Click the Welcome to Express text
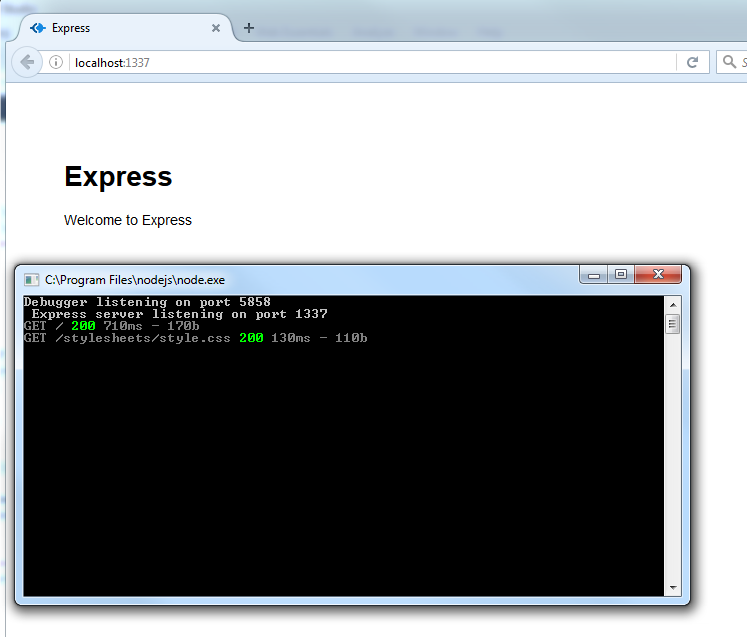 coord(128,220)
